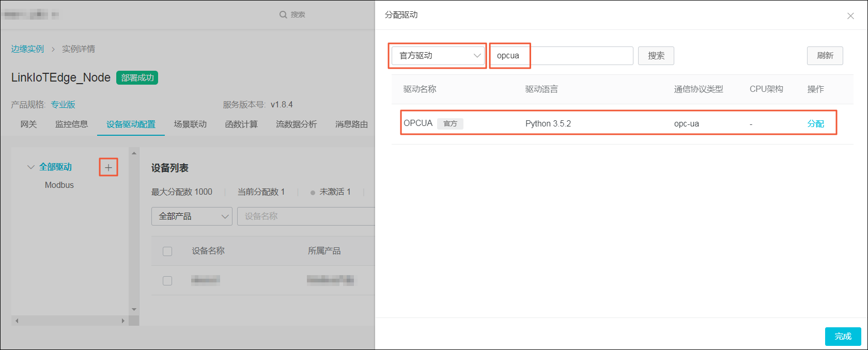Switch to the 监控信息 tab
This screenshot has height=350, width=868.
(x=72, y=124)
